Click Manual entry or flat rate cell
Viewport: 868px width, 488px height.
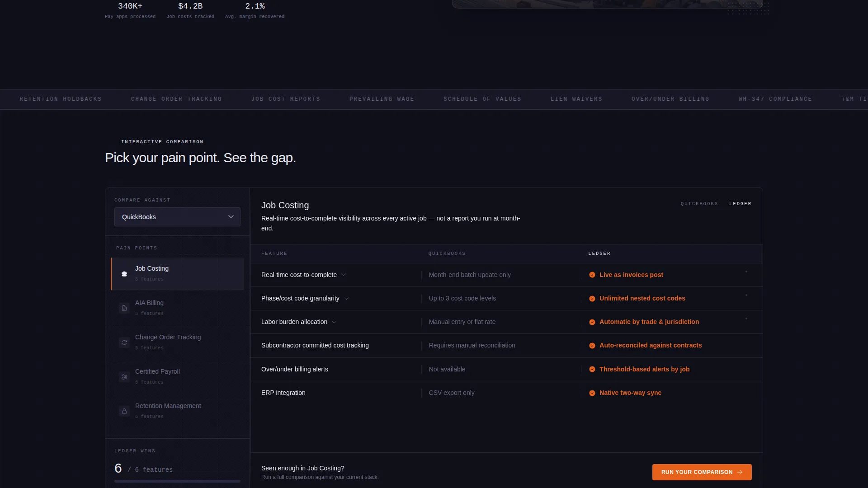tap(462, 322)
